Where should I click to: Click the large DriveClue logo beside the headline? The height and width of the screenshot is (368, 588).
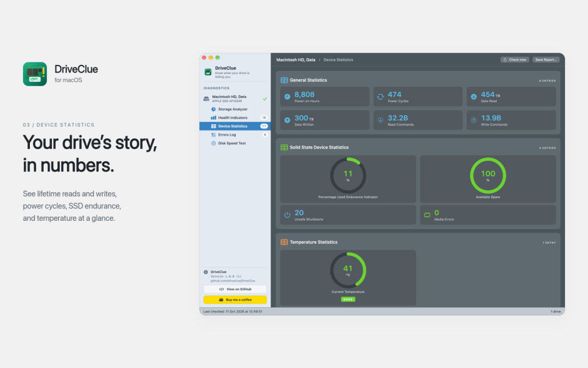tap(35, 74)
